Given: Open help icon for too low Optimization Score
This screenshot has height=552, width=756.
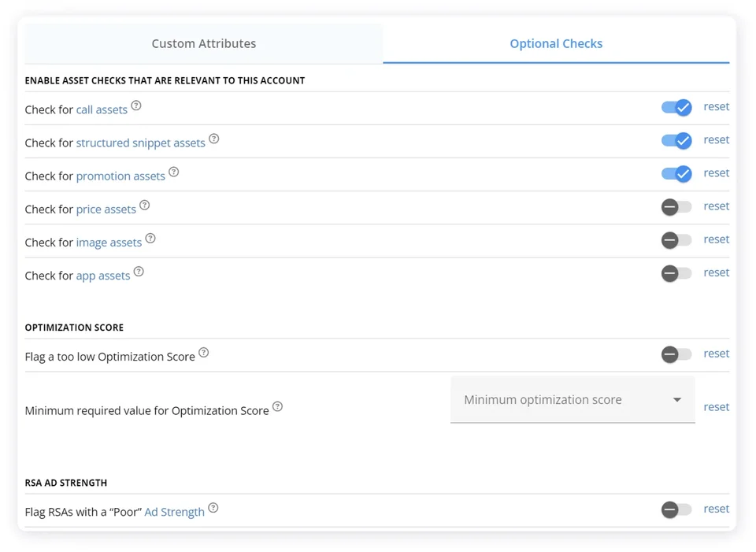Looking at the screenshot, I should (204, 353).
